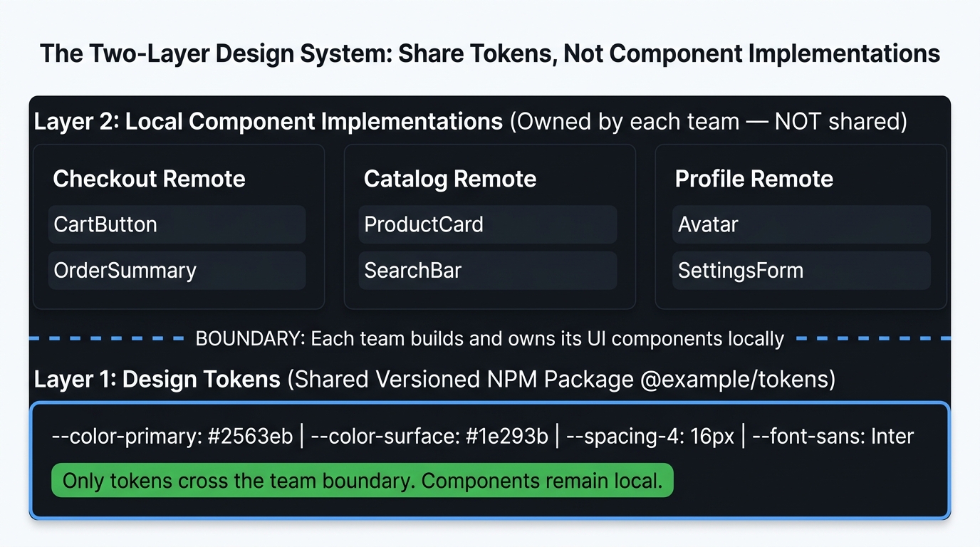The height and width of the screenshot is (547, 980).
Task: Click the "(Owned by each team — NOT shared)" note
Action: click(709, 122)
